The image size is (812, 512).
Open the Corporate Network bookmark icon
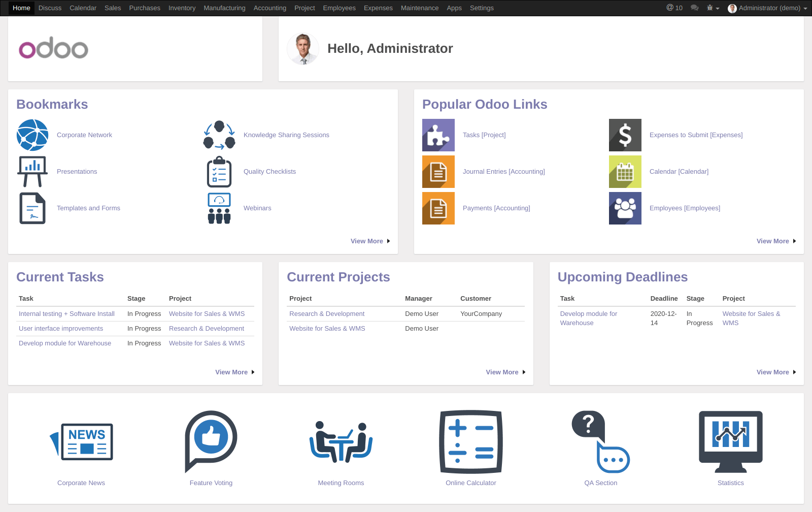32,135
